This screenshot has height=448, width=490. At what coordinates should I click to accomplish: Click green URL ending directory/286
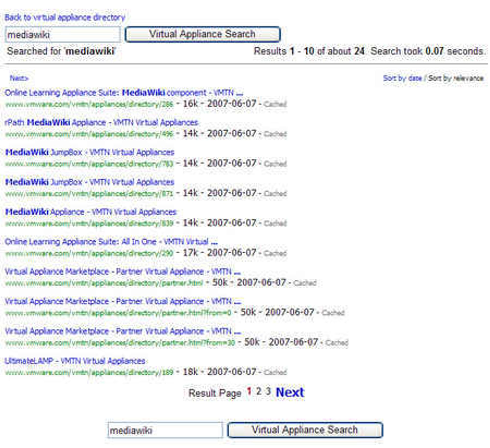pyautogui.click(x=89, y=104)
